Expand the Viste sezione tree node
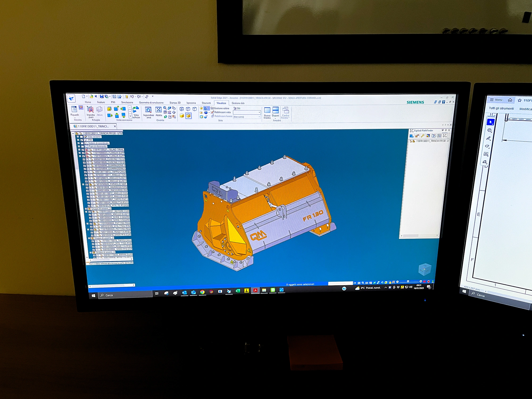The height and width of the screenshot is (399, 532). pyautogui.click(x=78, y=137)
